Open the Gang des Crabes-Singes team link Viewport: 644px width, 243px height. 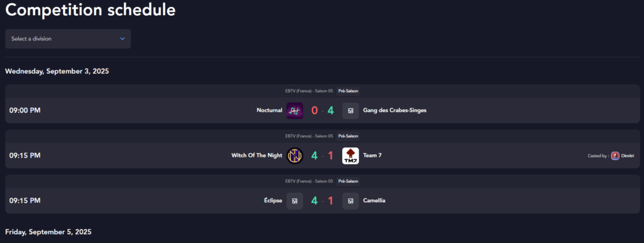coord(395,110)
